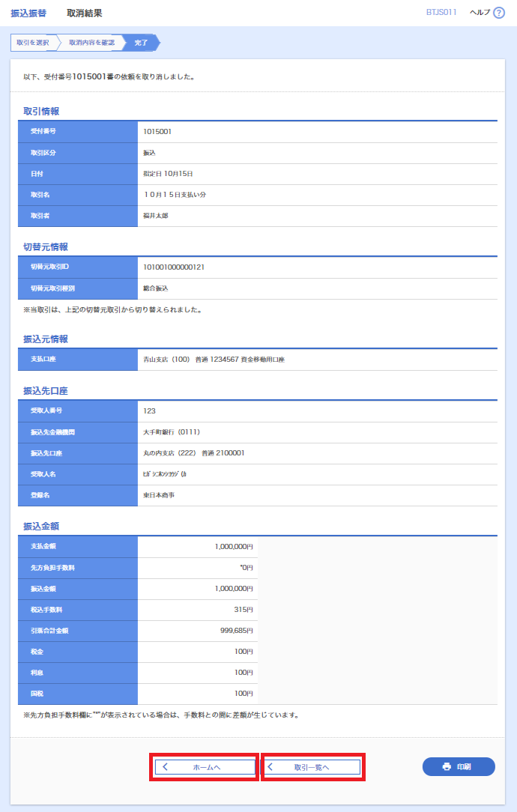Click the 取消結果 page title
This screenshot has height=812, width=517.
(x=85, y=13)
